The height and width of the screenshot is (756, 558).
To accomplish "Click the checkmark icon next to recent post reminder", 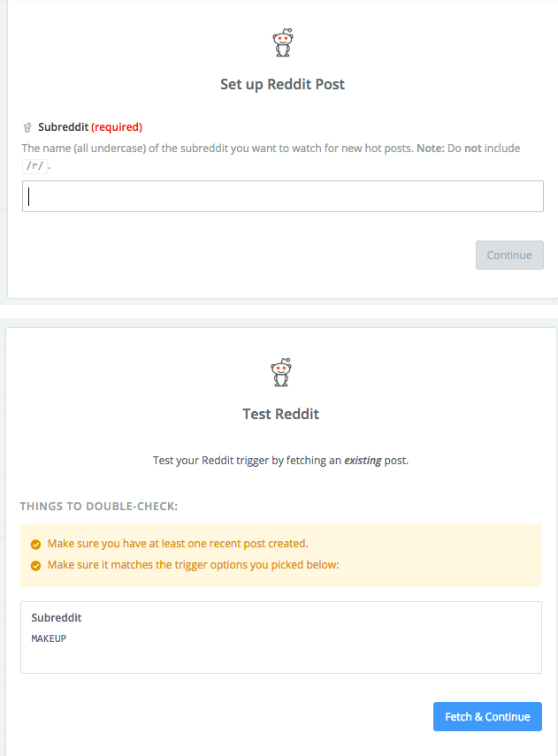I will (35, 545).
